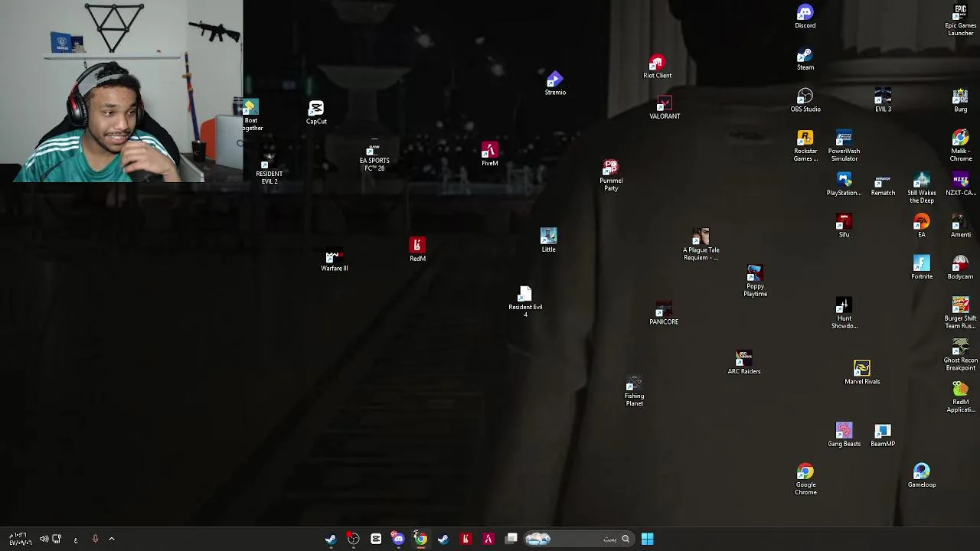
Task: Open the RedM Application shortcut
Action: click(x=960, y=397)
